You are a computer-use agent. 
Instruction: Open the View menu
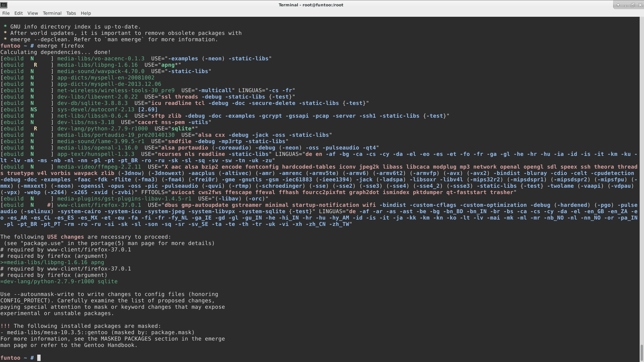[33, 13]
